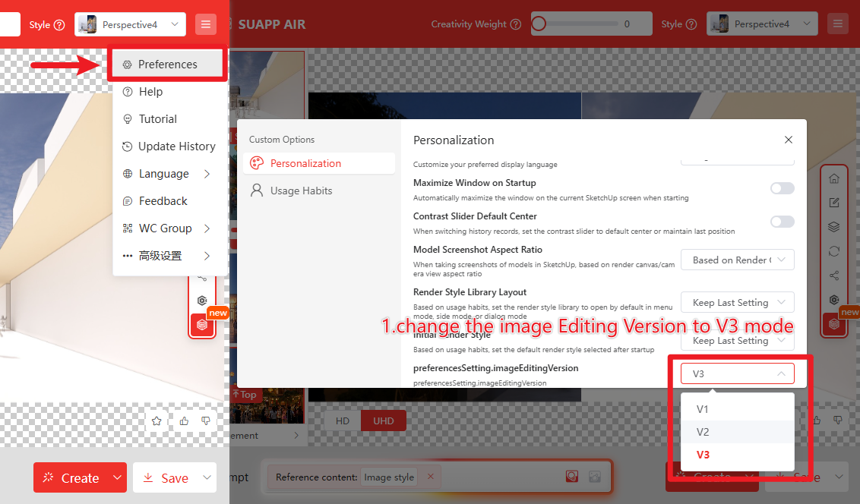This screenshot has width=860, height=504.
Task: Open Preferences from the menu
Action: (167, 65)
